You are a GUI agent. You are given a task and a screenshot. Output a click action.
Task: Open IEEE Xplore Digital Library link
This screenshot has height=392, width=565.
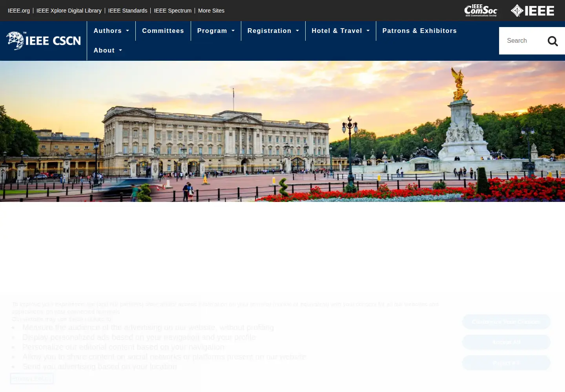[x=69, y=11]
